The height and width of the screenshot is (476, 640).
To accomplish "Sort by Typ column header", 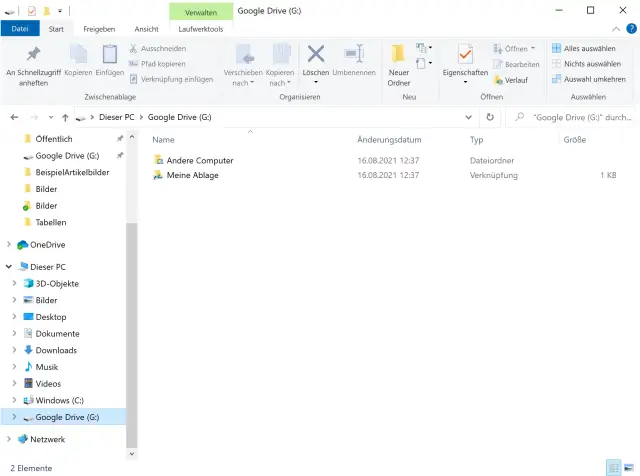I will [476, 140].
